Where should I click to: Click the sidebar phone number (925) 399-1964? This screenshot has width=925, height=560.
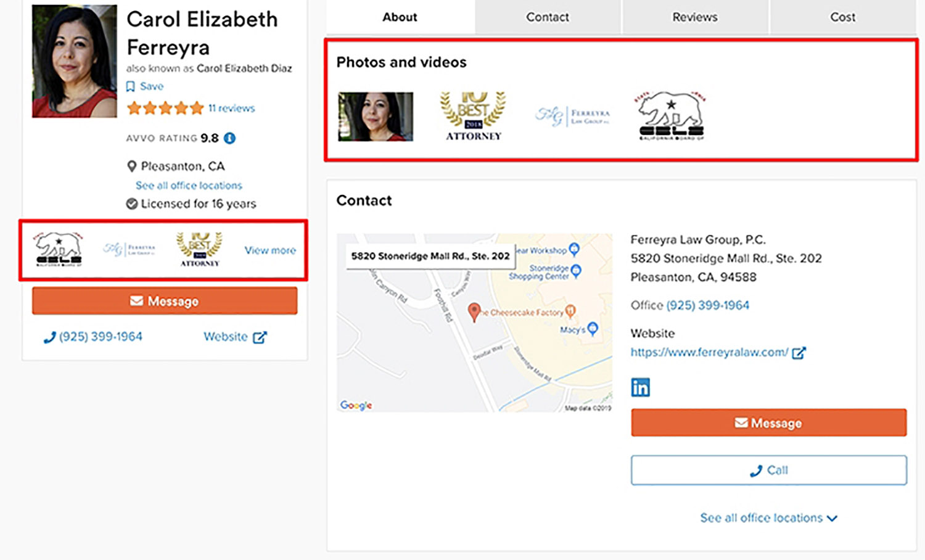[x=100, y=337]
